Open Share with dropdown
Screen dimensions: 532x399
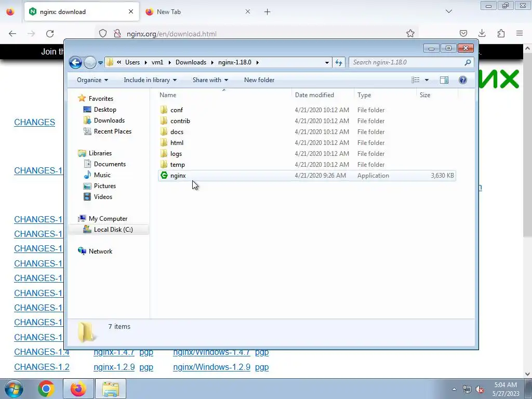coord(210,80)
